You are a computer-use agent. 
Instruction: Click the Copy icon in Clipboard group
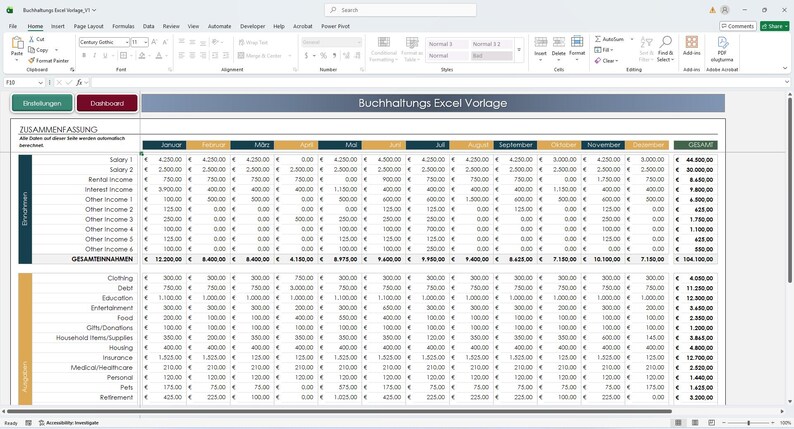click(x=31, y=50)
